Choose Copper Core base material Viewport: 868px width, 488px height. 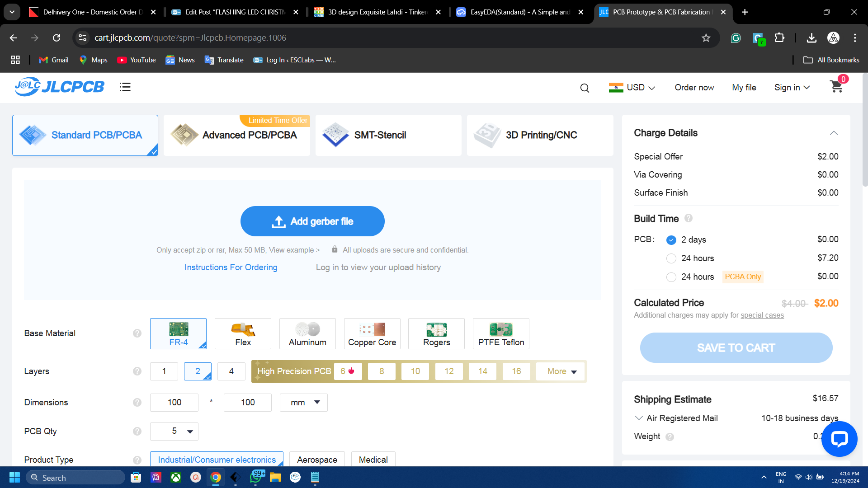coord(372,334)
